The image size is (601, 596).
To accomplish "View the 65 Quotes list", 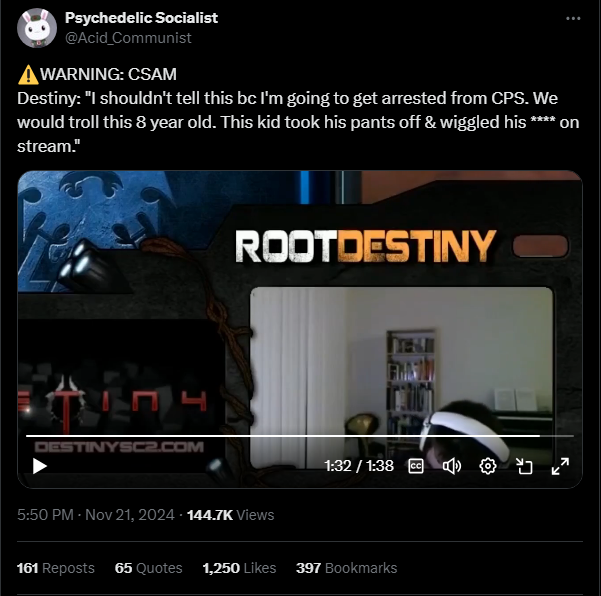I will coord(148,568).
